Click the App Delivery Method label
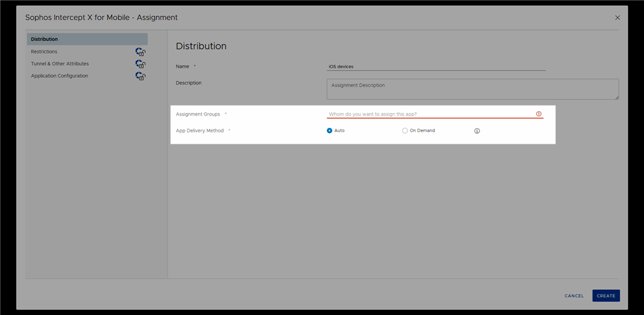Viewport: 644px width, 315px height. pos(200,130)
